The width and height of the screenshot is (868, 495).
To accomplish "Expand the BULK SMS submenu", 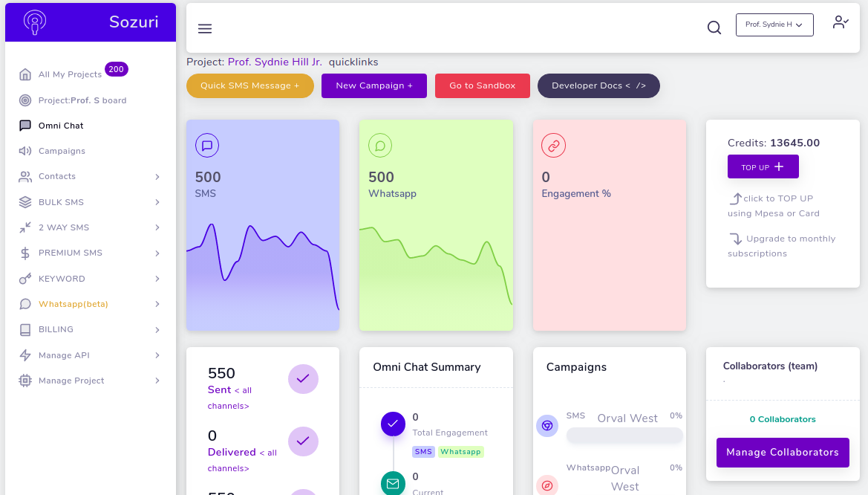I will click(x=157, y=202).
